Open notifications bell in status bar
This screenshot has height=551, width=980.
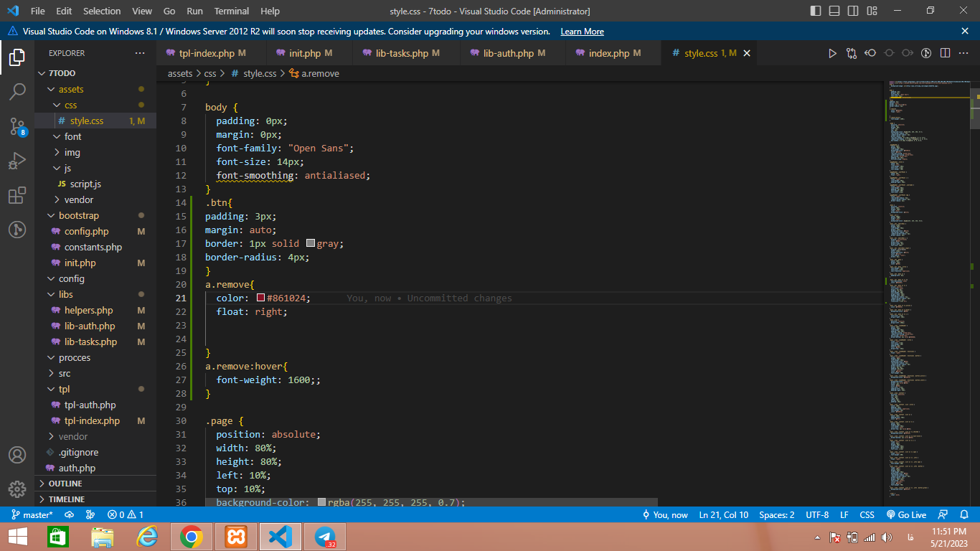coord(963,515)
